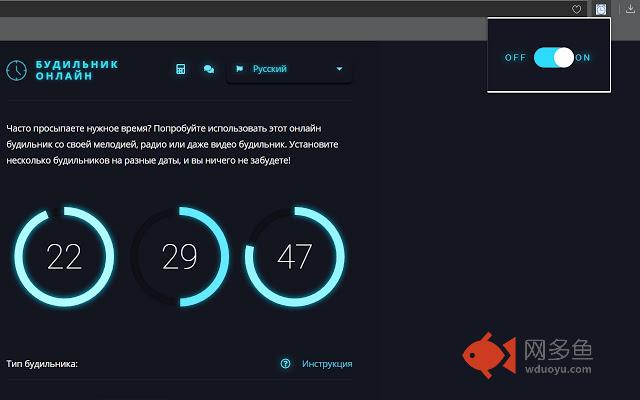The width and height of the screenshot is (640, 400).
Task: Open the Русский language dropdown
Action: 289,69
